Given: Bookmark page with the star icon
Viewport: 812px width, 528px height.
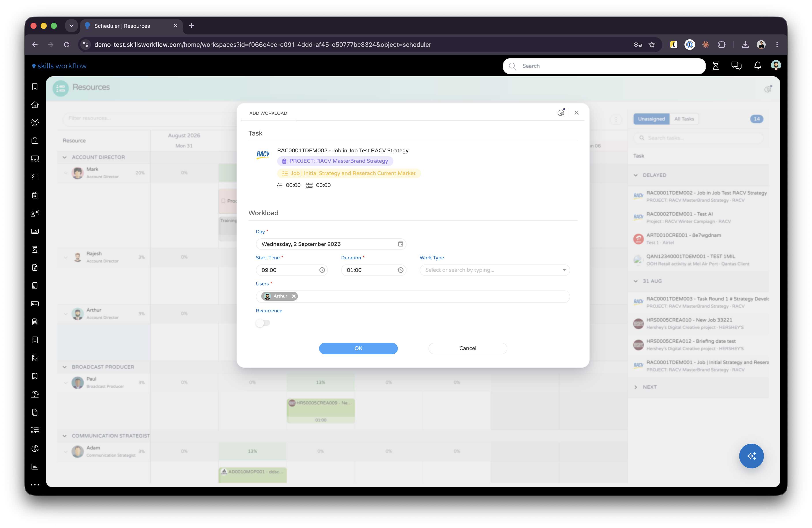Looking at the screenshot, I should point(652,45).
